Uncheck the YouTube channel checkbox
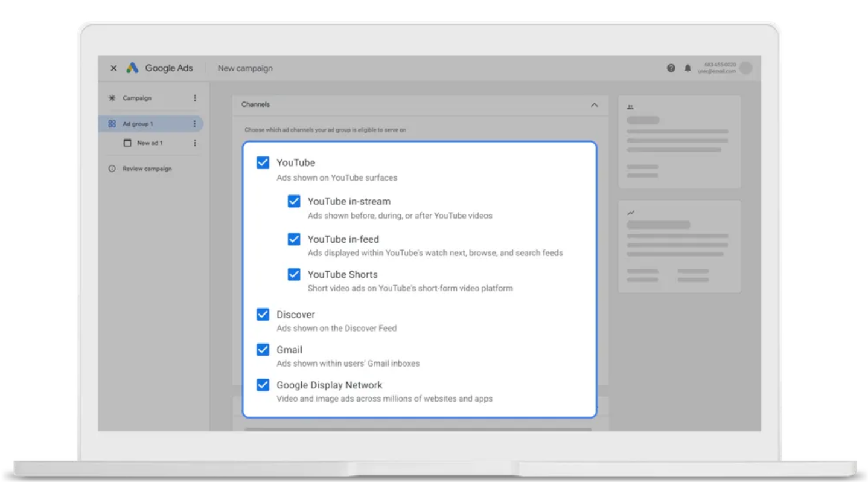 (x=263, y=162)
